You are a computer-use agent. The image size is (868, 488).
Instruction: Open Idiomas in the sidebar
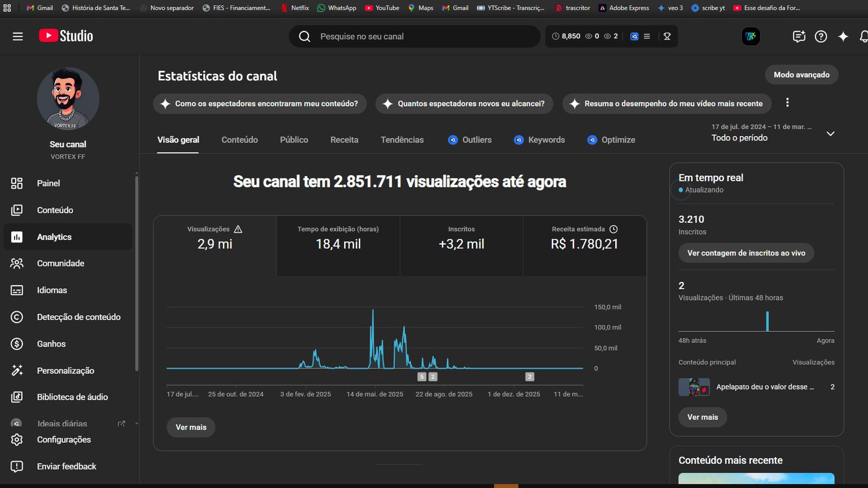coord(68,290)
